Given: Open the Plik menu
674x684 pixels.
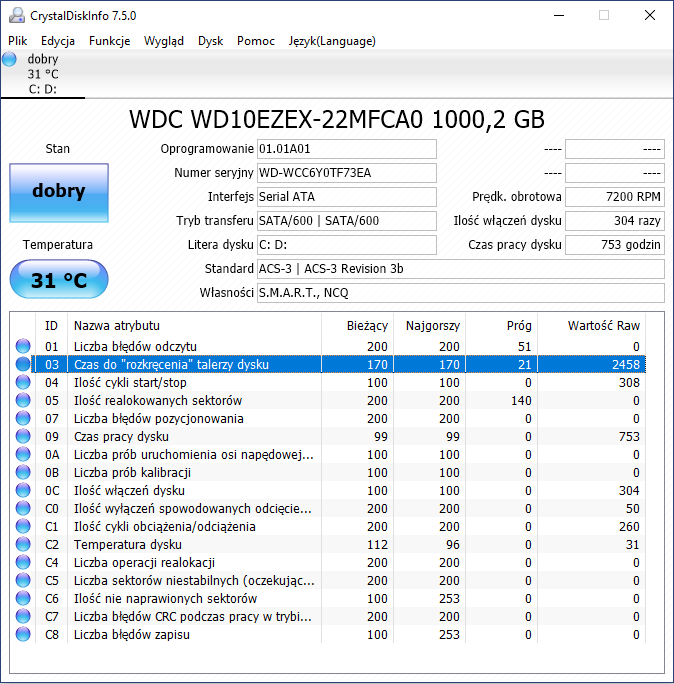Looking at the screenshot, I should click(x=17, y=41).
